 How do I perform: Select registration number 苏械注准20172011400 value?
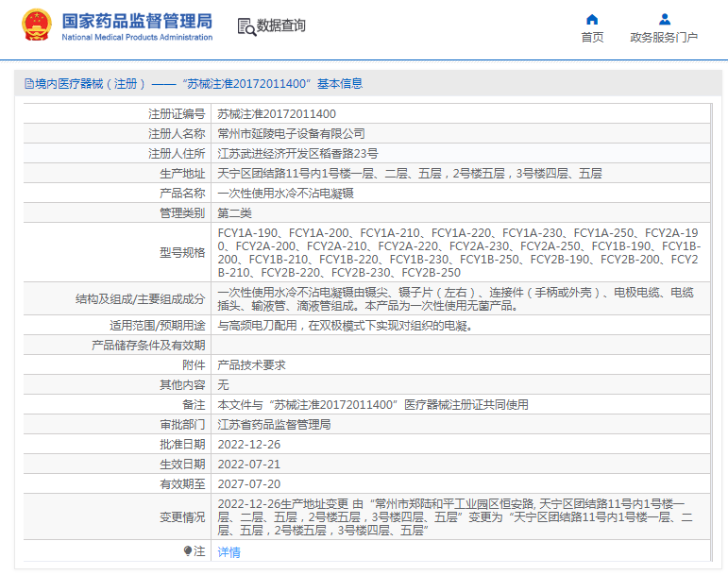coord(277,114)
